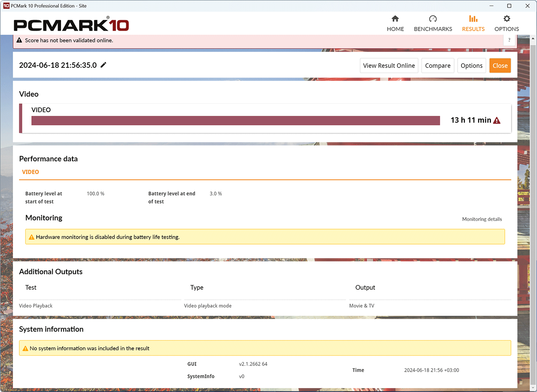Click the score not validated warning icon
Screen dimensions: 537x392
(x=19, y=40)
